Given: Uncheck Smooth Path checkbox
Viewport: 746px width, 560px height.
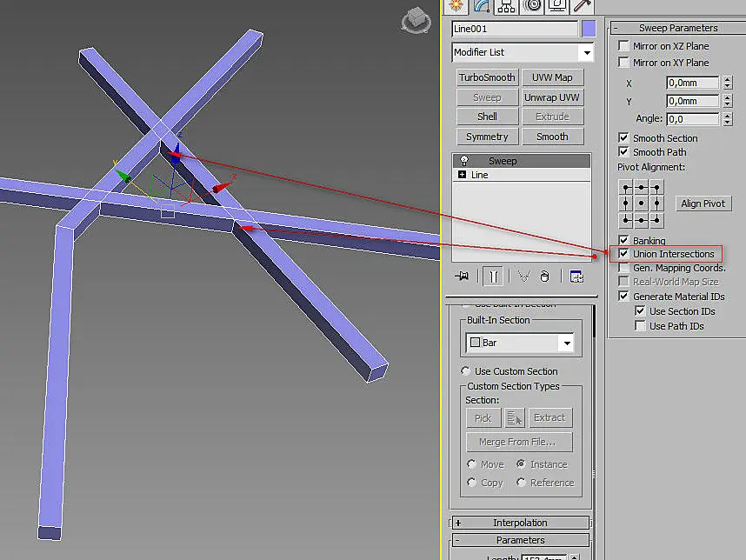Looking at the screenshot, I should [623, 152].
